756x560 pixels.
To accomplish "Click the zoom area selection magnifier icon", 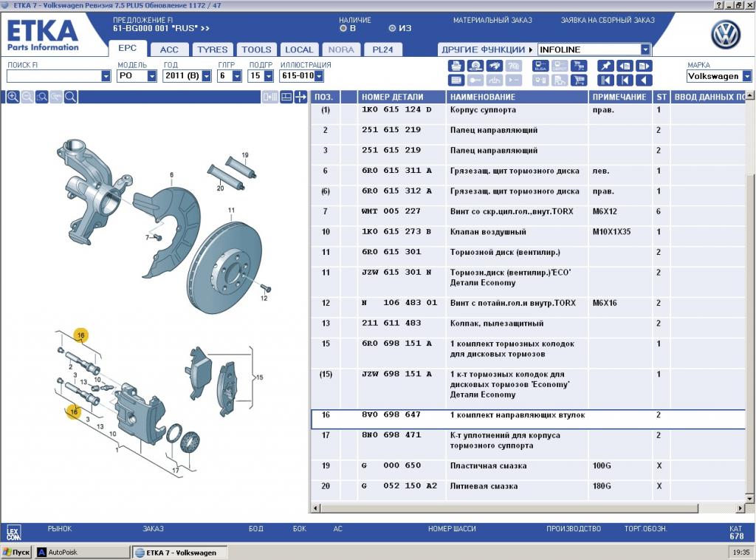I will [42, 97].
